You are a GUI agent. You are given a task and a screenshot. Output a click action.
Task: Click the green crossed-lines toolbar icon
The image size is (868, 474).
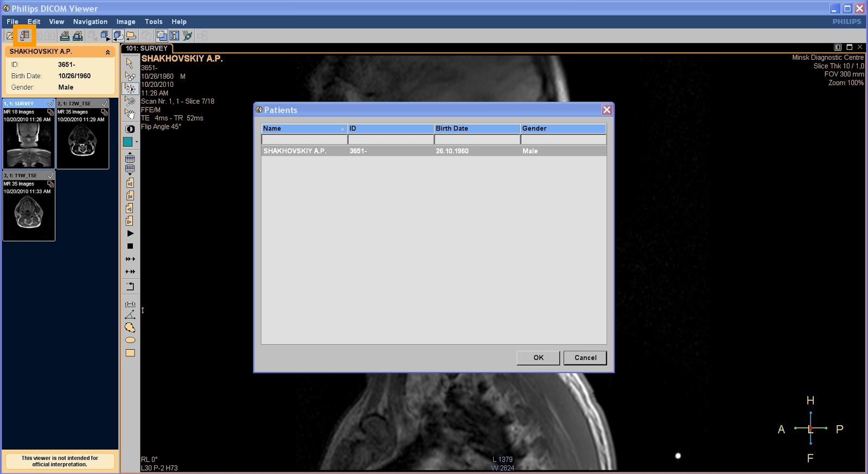pyautogui.click(x=188, y=36)
